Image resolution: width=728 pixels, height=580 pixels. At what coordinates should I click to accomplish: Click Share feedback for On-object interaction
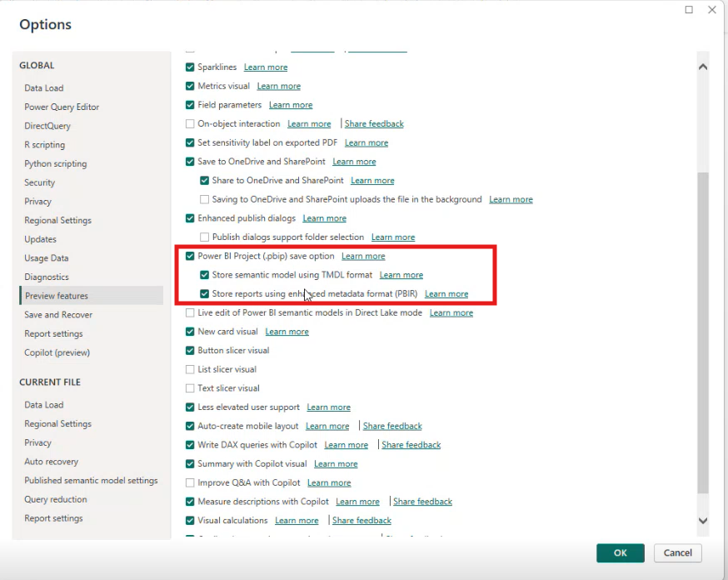click(374, 124)
